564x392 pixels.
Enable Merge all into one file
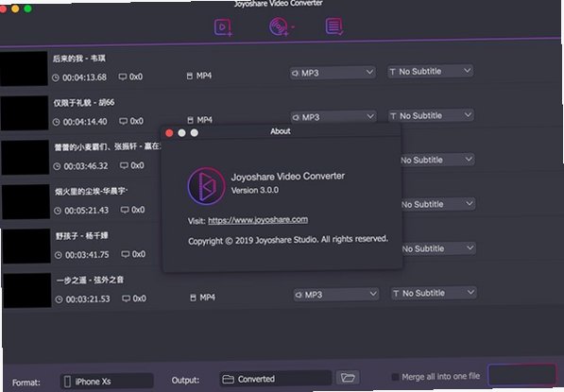tap(395, 377)
